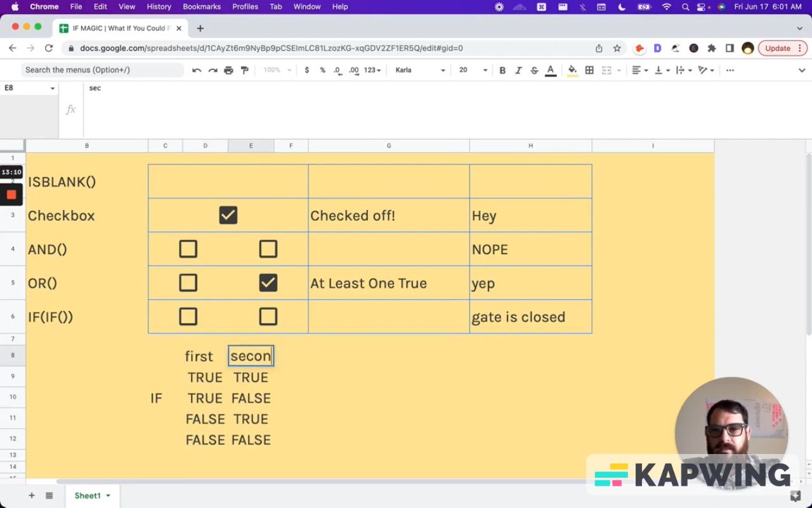Add a new sheet with plus icon
Image resolution: width=812 pixels, height=508 pixels.
(31, 495)
